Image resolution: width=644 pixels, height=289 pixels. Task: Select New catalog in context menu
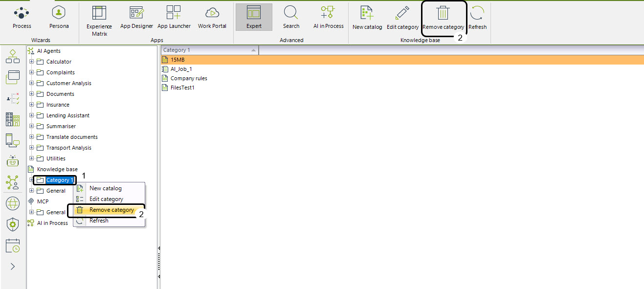[105, 188]
